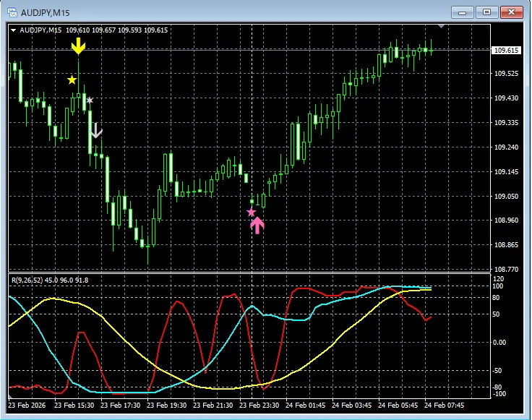Click the pink star marker
The image size is (532, 420).
click(251, 212)
